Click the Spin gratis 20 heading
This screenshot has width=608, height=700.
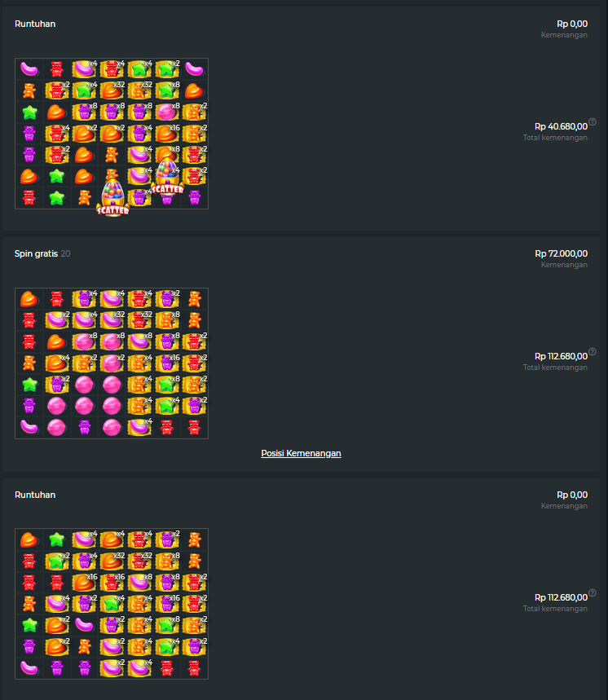point(42,253)
